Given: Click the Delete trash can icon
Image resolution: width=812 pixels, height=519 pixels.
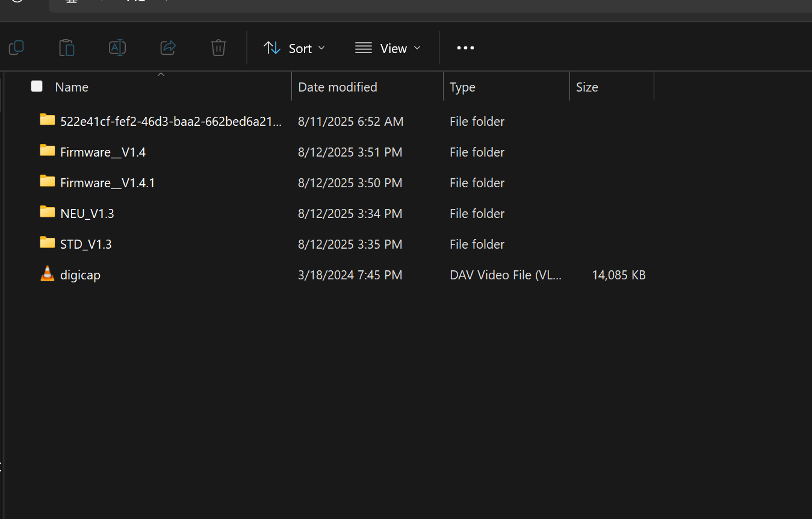Looking at the screenshot, I should (x=218, y=48).
